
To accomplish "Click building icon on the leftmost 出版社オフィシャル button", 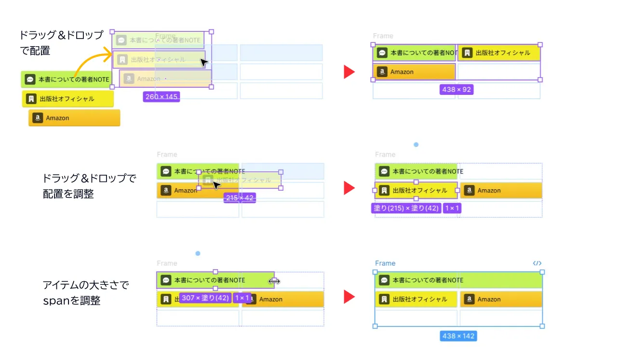I will point(31,99).
